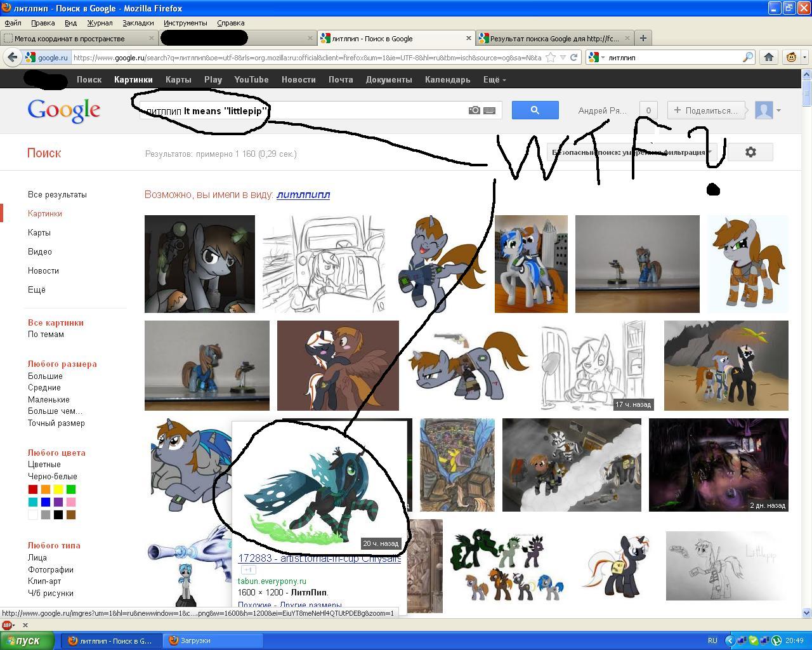Open the 'Закладки' menu
812x650 pixels.
click(x=138, y=23)
